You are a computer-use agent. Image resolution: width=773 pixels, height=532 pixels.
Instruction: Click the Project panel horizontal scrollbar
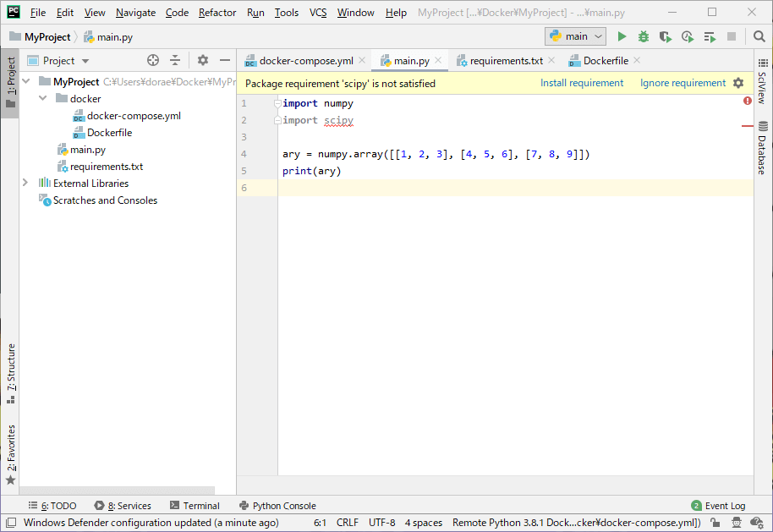pos(118,491)
